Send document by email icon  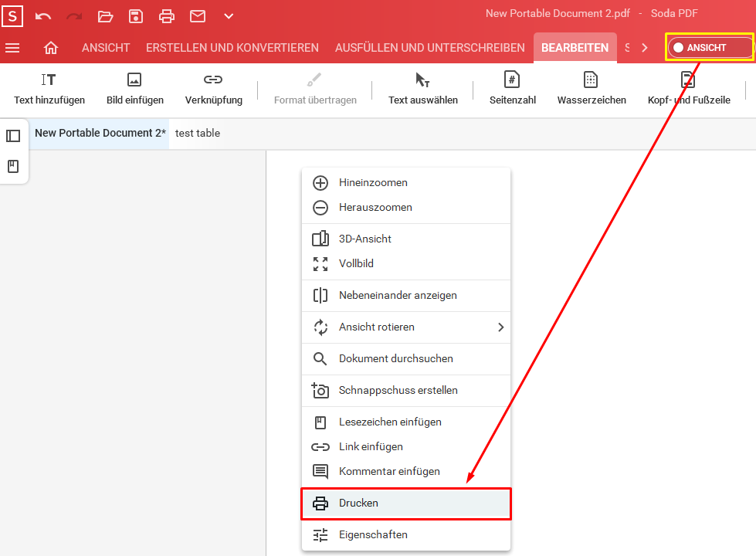point(198,16)
